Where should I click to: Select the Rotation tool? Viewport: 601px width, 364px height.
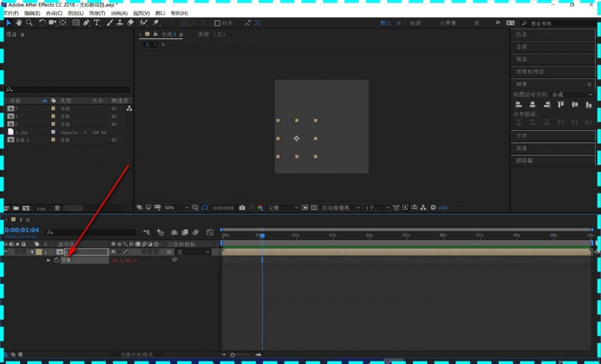[42, 23]
